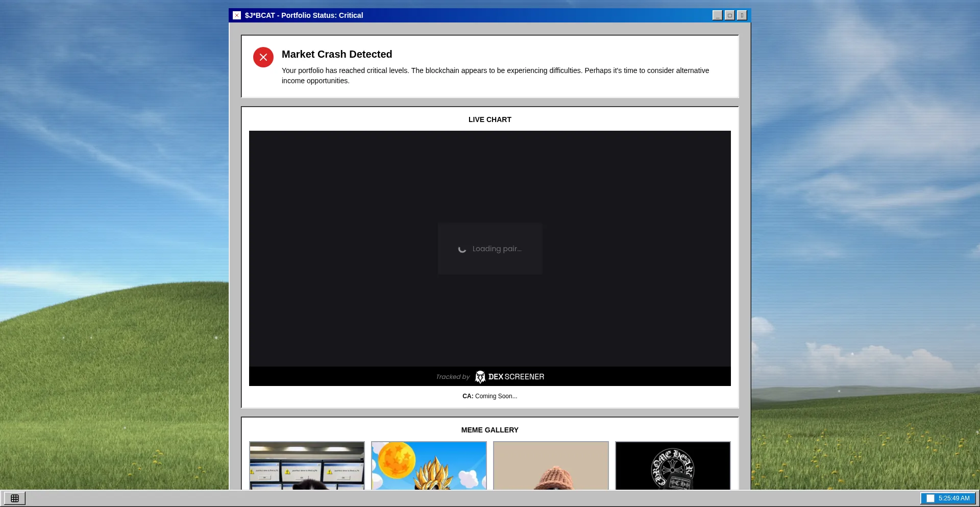This screenshot has height=507, width=980.
Task: Click the LIVE CHART heading
Action: click(x=489, y=119)
